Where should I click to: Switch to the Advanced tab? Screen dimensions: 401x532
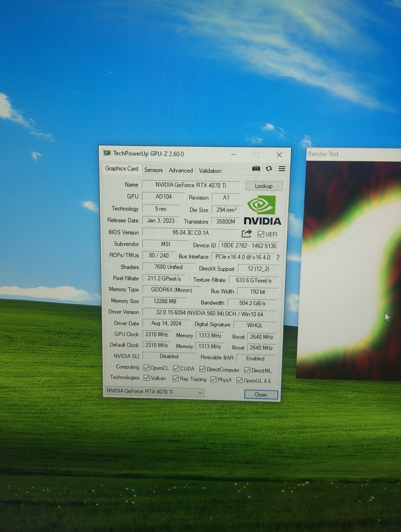181,171
